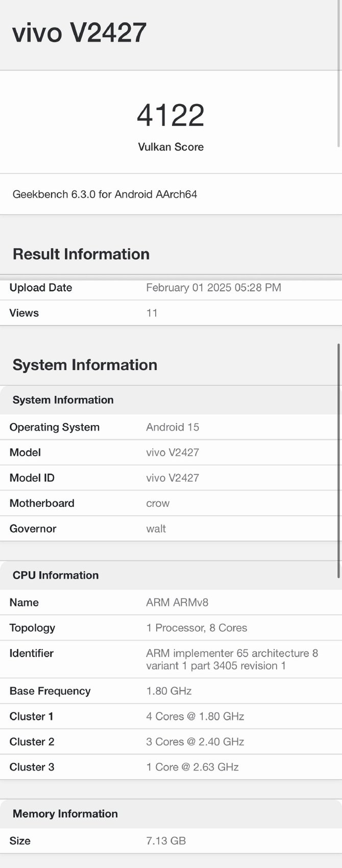Click the Topology 1 Processor, 8 Cores value
The width and height of the screenshot is (342, 868).
tap(197, 628)
